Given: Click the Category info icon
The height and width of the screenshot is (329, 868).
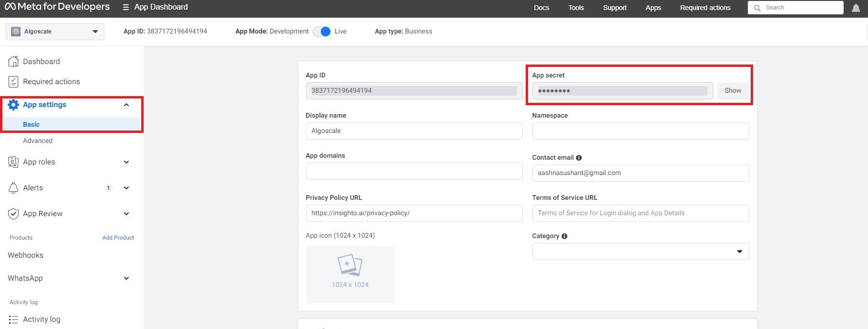Looking at the screenshot, I should click(564, 236).
